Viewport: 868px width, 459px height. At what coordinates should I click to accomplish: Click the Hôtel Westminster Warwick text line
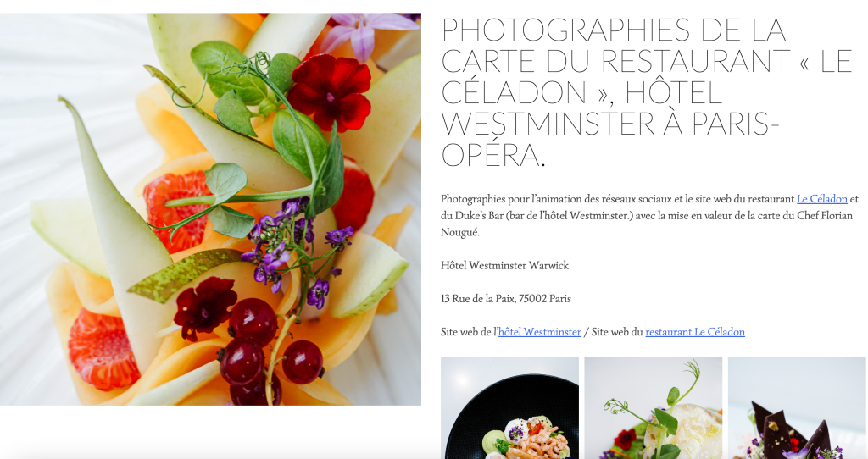pos(504,265)
